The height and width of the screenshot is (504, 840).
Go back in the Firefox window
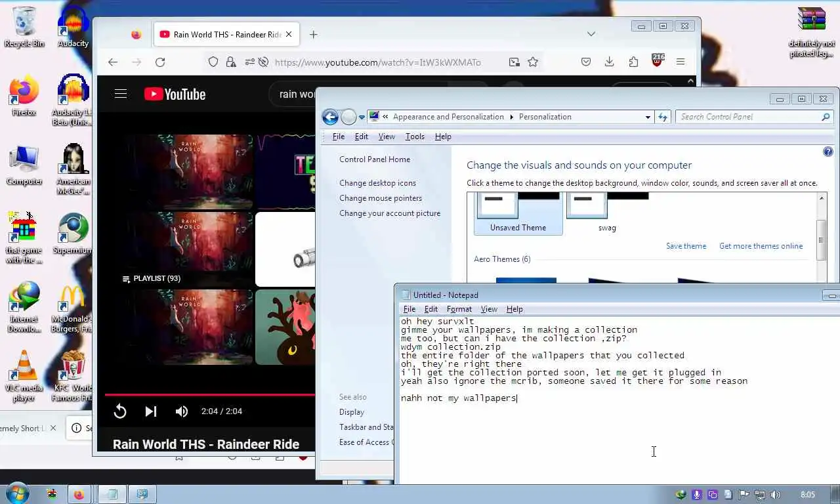click(113, 62)
